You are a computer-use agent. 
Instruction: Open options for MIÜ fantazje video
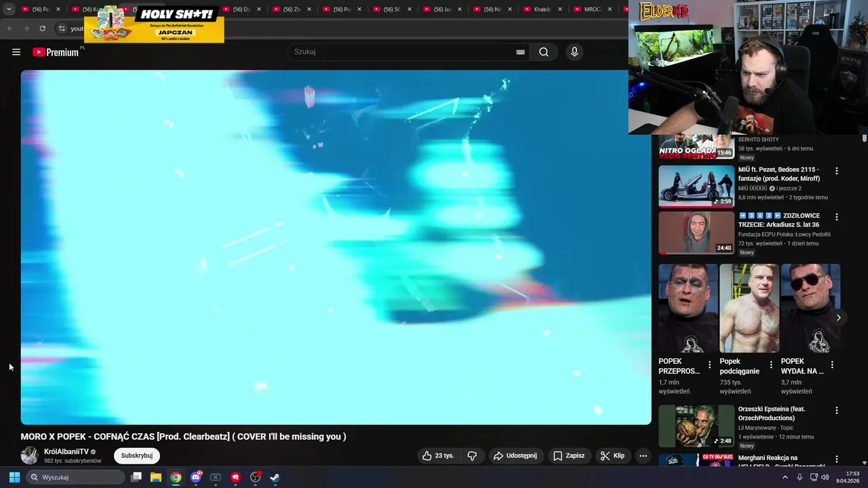tap(836, 171)
